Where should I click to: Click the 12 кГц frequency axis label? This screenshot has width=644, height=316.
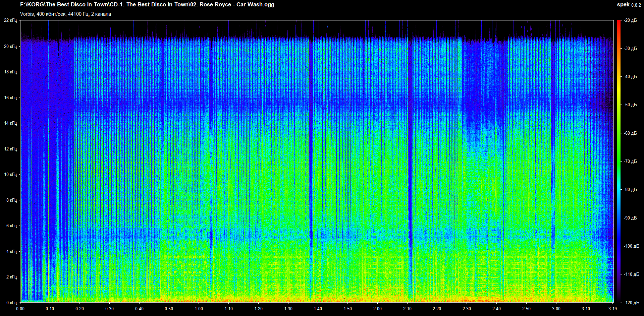pos(10,149)
